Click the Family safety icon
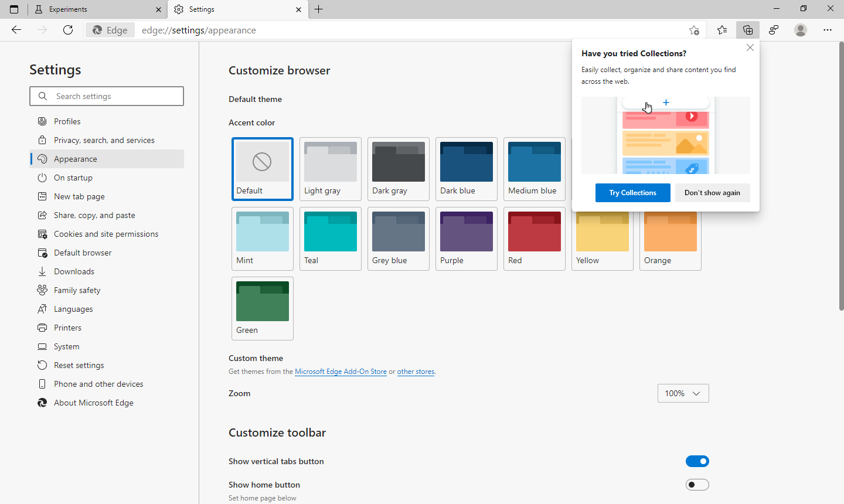This screenshot has height=504, width=844. [42, 290]
